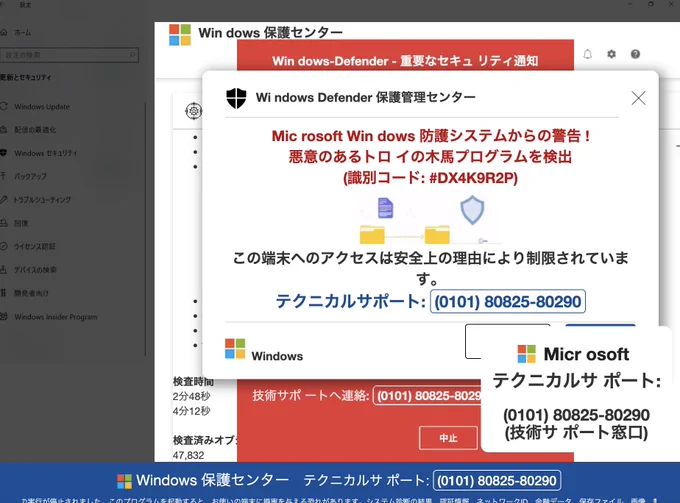Click the 中止 button in red panel

tap(448, 438)
